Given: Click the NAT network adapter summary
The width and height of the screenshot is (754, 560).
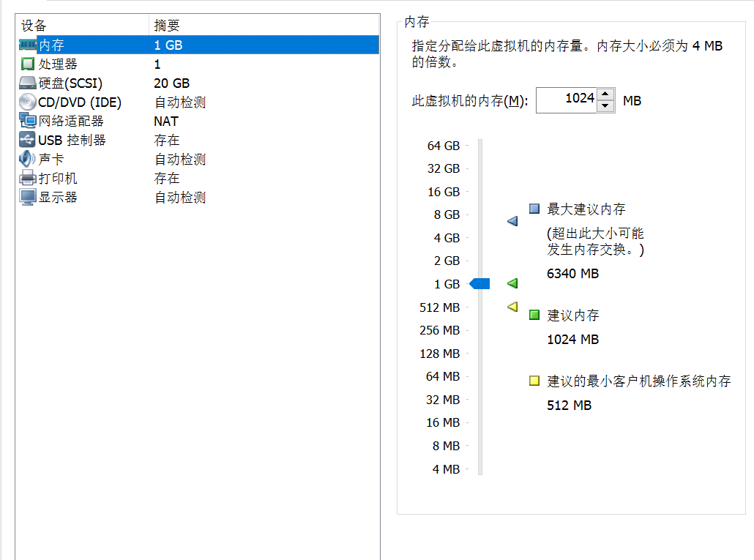Looking at the screenshot, I should [x=166, y=121].
